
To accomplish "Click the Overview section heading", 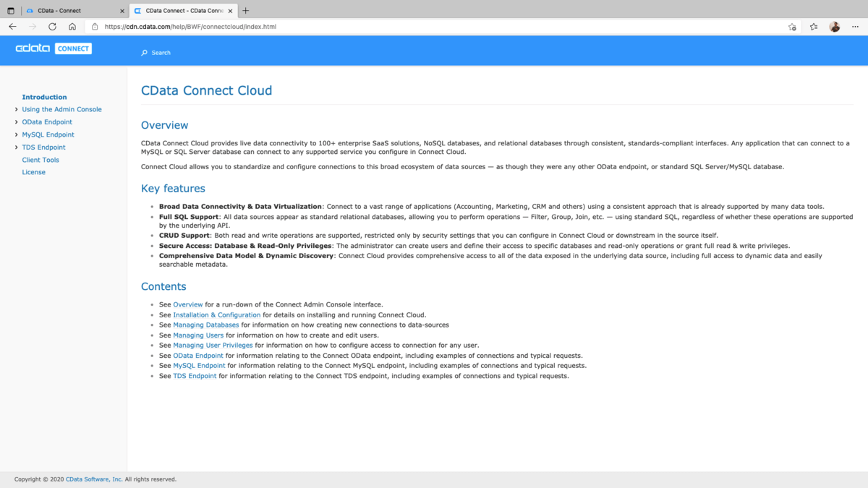I will 165,125.
